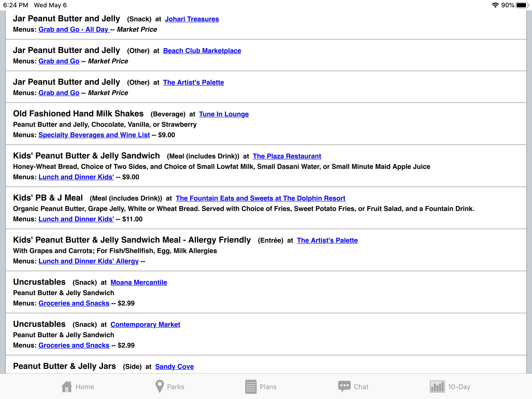The height and width of the screenshot is (399, 532).
Task: Switch to the Plans tab label
Action: (x=268, y=387)
